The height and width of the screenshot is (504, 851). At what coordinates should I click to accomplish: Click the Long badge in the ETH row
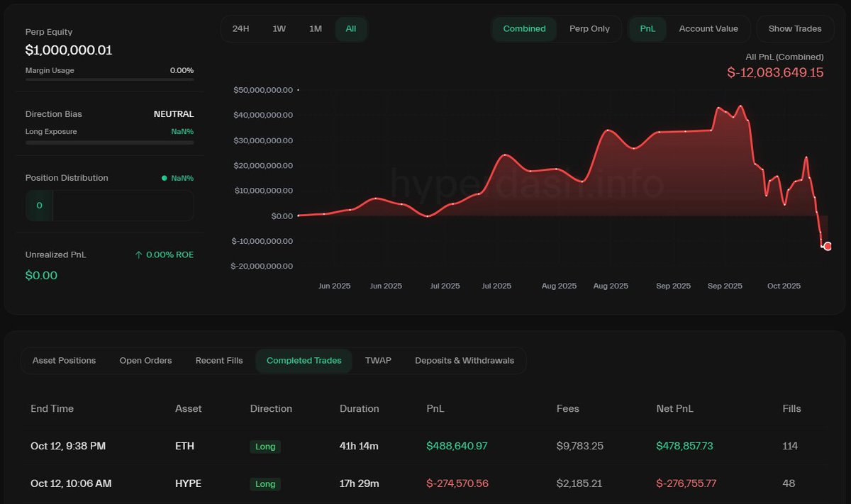[265, 447]
